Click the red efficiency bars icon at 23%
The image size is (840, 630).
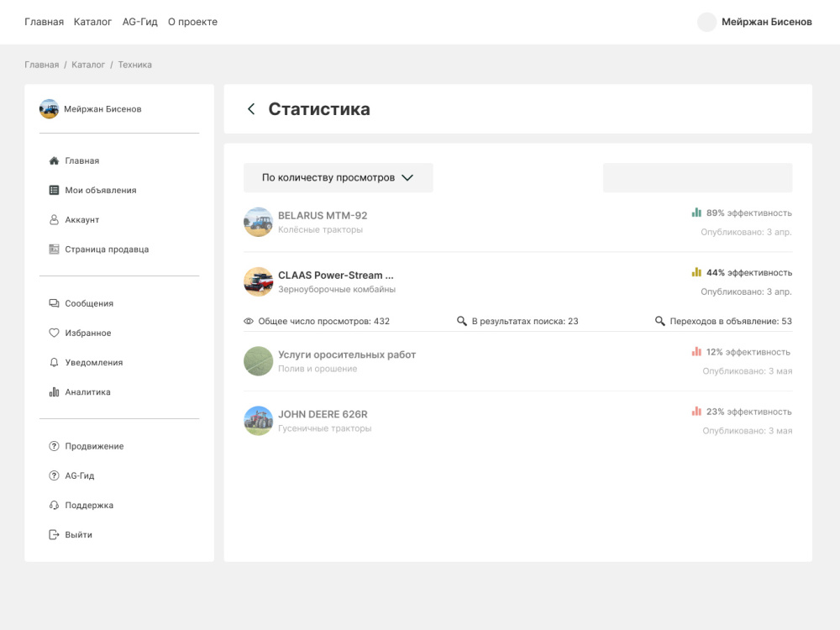click(x=696, y=411)
